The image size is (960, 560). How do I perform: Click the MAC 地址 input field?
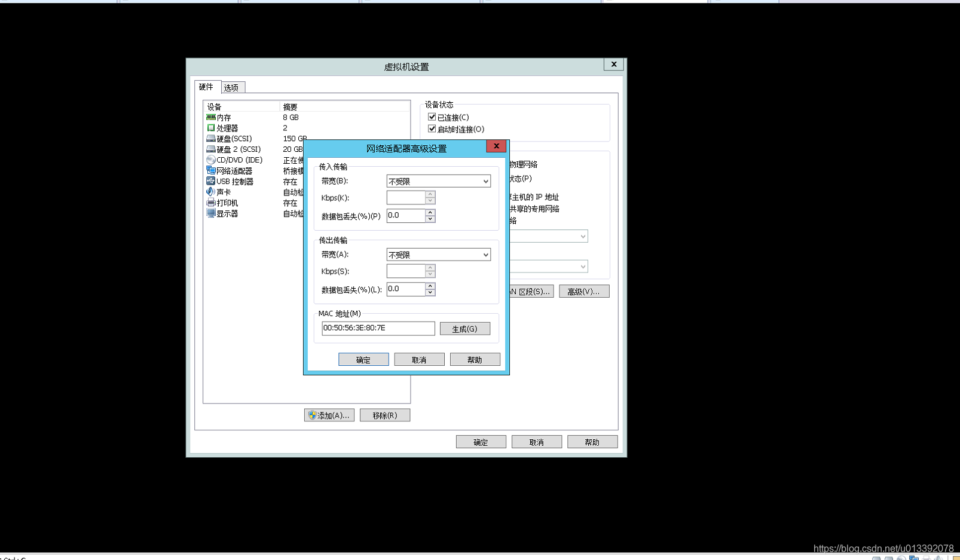coord(378,328)
